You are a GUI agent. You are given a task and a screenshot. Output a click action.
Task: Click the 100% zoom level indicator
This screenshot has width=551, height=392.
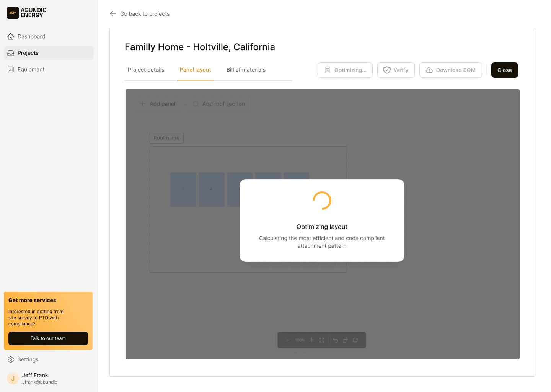tap(300, 340)
